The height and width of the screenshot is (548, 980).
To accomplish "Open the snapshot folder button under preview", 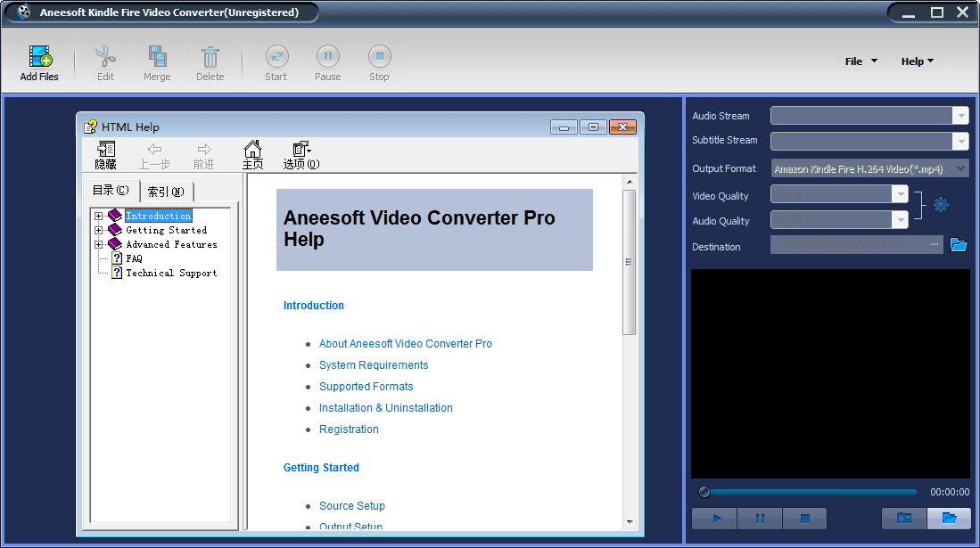I will click(949, 518).
